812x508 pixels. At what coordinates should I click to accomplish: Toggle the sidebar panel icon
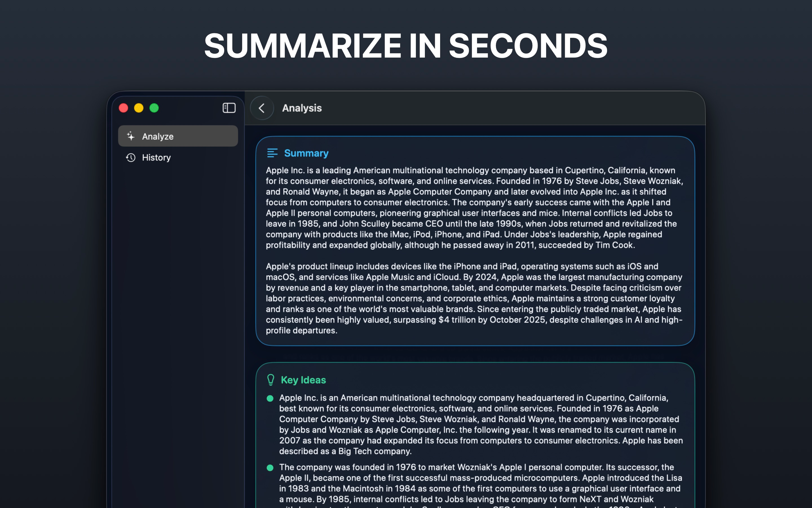click(229, 108)
